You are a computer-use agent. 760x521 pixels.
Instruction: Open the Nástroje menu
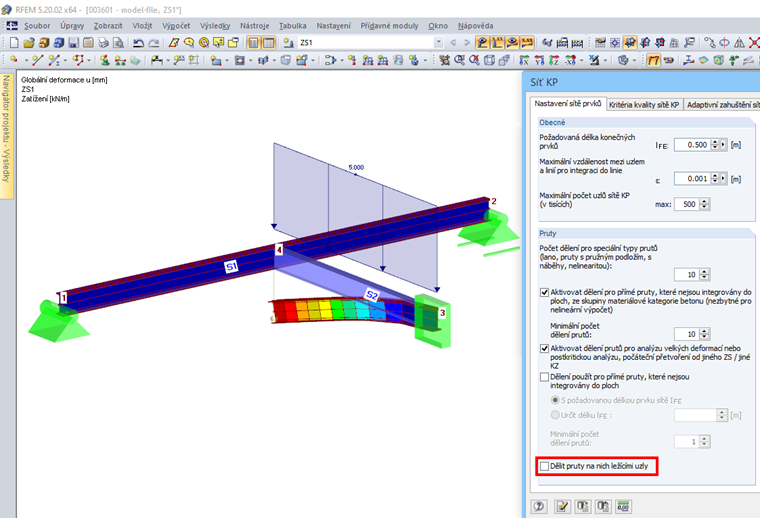[254, 26]
